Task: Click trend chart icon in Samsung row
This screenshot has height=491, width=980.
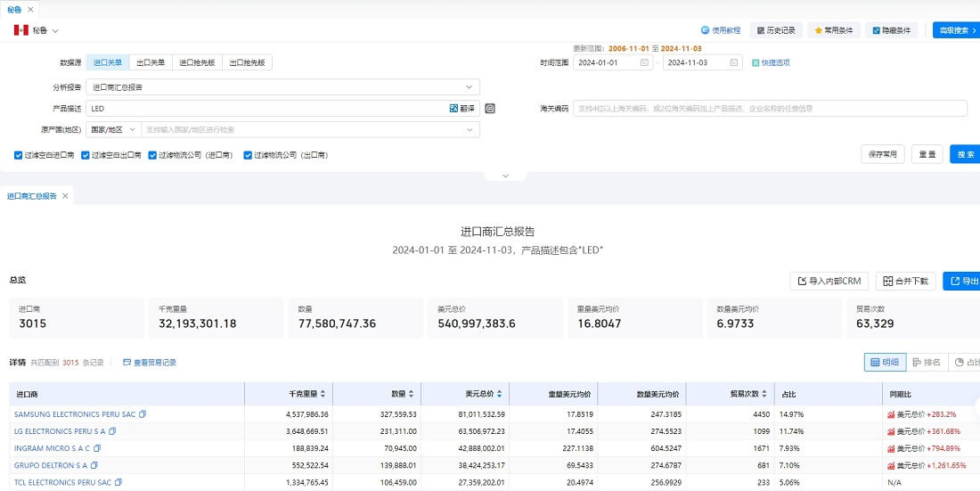Action: [891, 414]
